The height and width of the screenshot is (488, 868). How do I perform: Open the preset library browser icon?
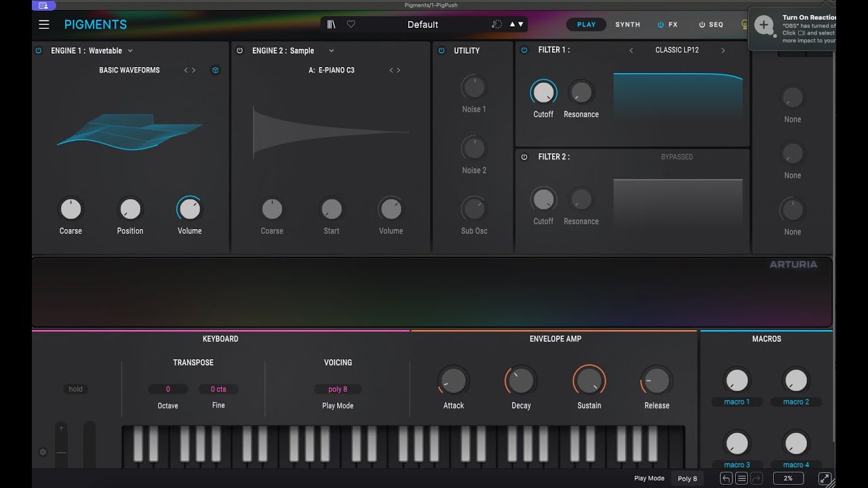tap(332, 24)
